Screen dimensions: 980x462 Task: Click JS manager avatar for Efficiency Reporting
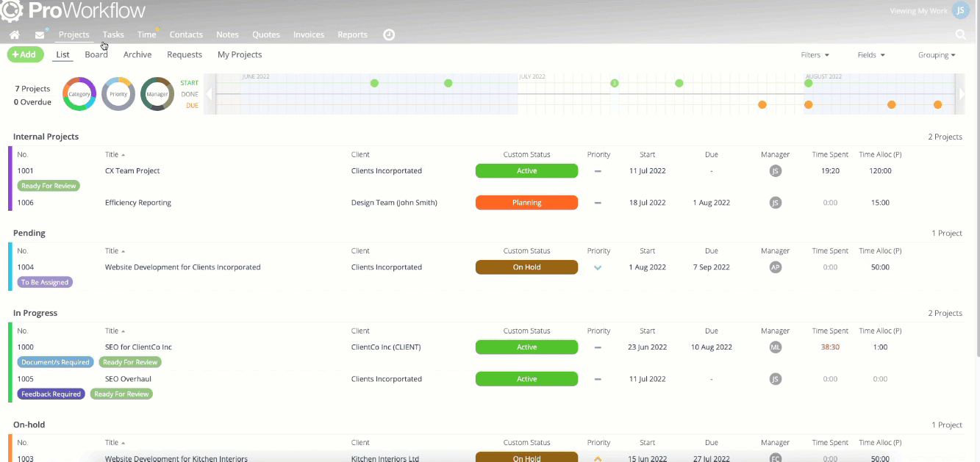click(775, 203)
